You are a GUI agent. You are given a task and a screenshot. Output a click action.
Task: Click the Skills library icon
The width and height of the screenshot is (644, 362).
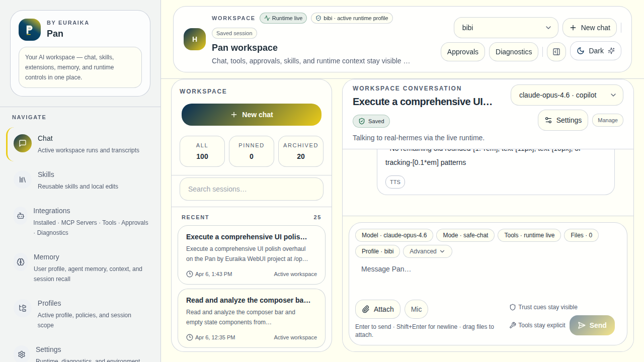[23, 179]
